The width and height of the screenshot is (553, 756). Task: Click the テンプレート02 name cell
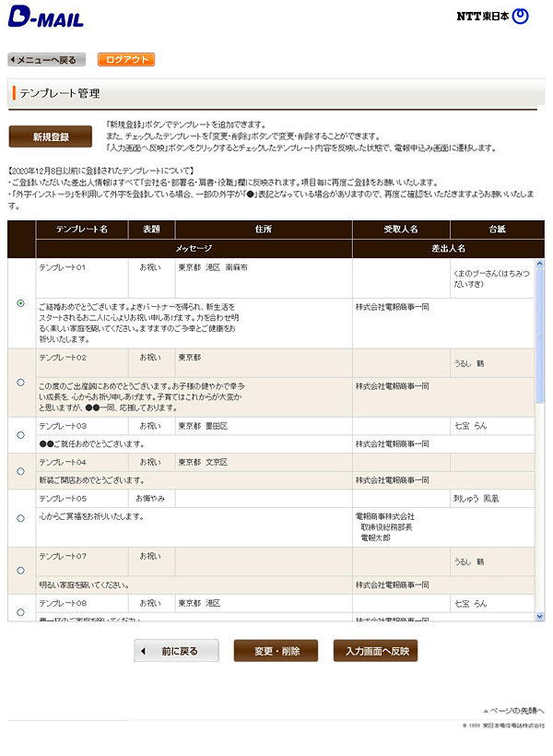pos(82,363)
